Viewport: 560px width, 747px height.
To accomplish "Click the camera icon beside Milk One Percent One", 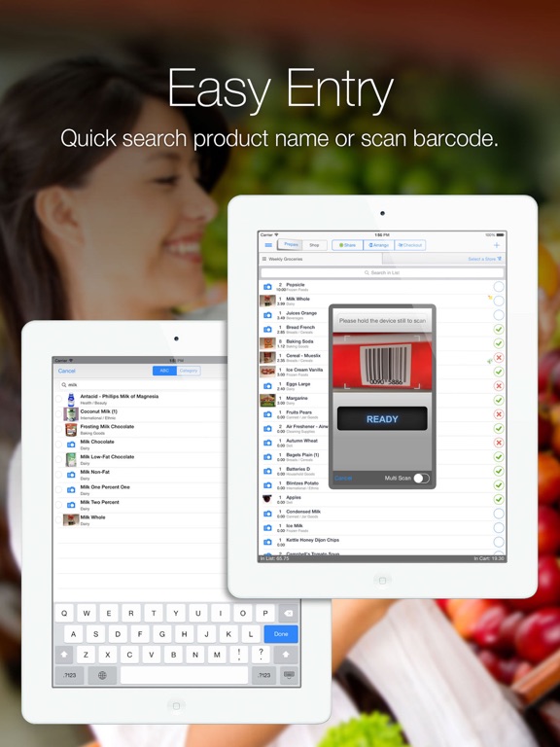I will [x=71, y=489].
